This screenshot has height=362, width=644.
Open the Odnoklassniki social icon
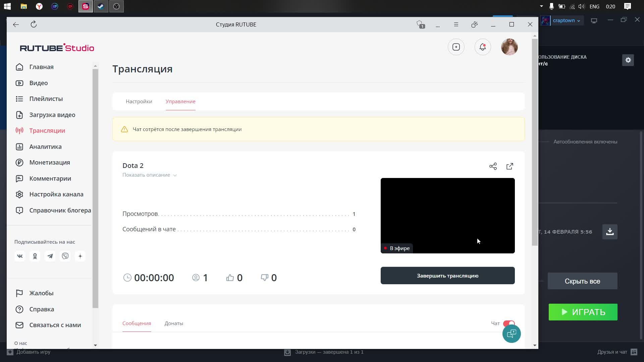click(35, 256)
